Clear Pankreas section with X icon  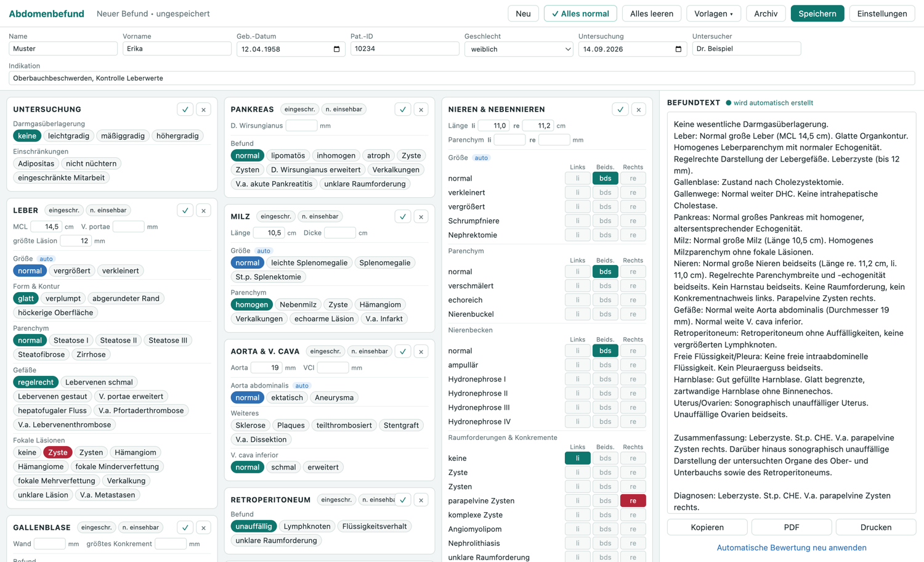(x=421, y=110)
